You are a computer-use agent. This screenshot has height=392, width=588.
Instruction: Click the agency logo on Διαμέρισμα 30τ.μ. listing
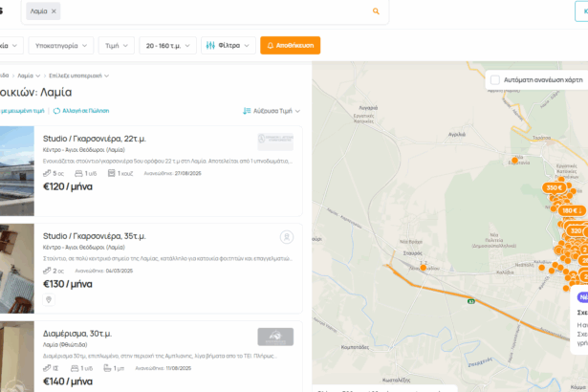(275, 336)
